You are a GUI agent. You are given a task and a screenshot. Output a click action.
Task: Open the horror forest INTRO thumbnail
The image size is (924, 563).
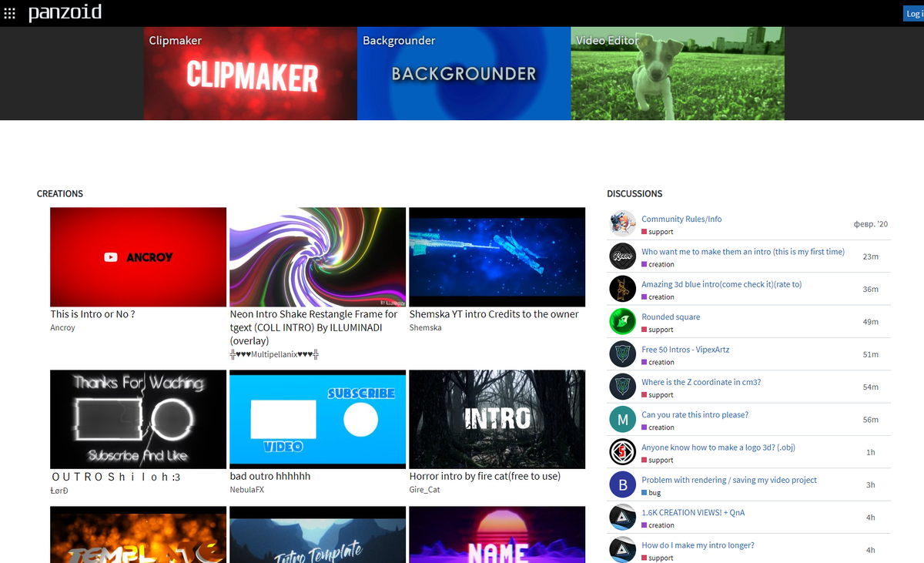coord(497,419)
